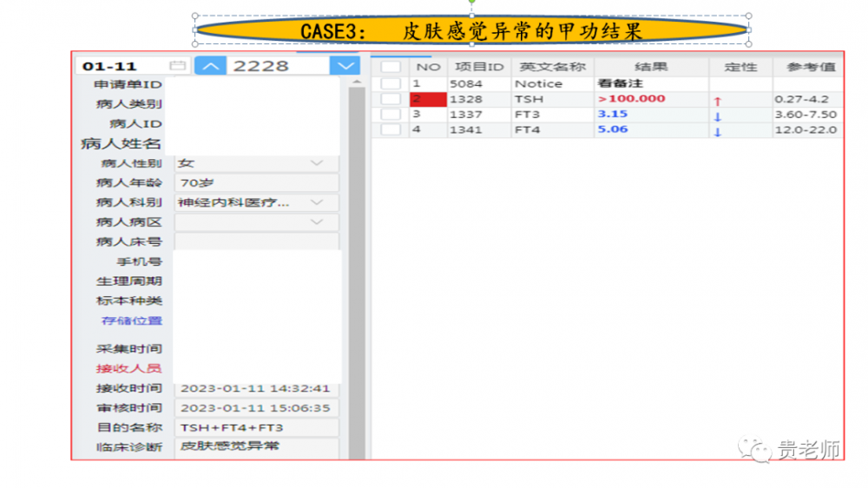This screenshot has height=488, width=868.
Task: Click the red up arrow in TSH row
Action: pyautogui.click(x=718, y=102)
